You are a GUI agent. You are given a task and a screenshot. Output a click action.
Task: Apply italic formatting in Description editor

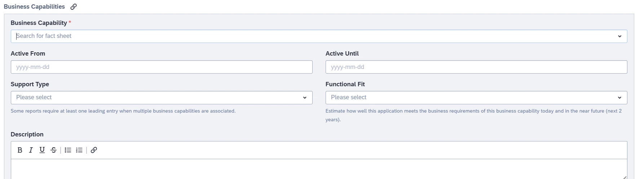31,150
